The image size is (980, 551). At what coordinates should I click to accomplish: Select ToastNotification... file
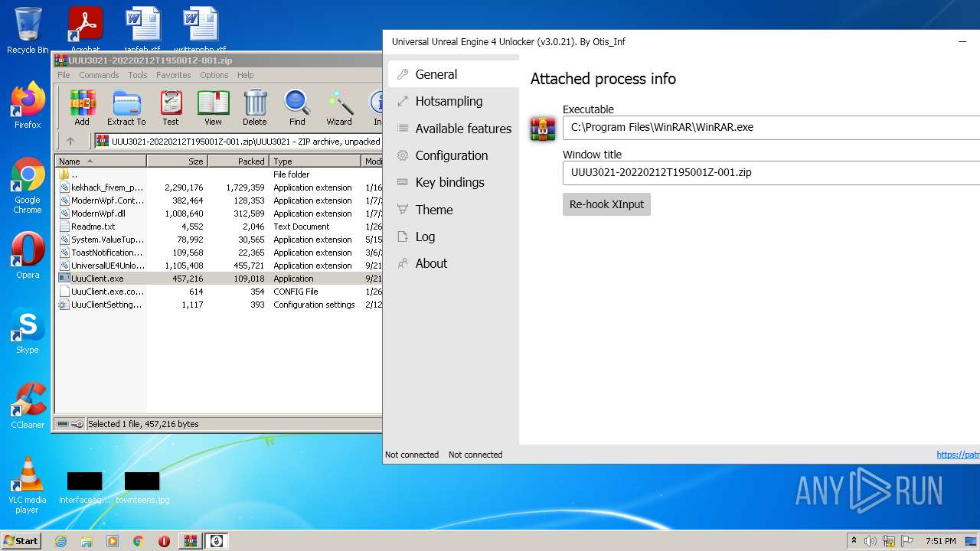218,253
